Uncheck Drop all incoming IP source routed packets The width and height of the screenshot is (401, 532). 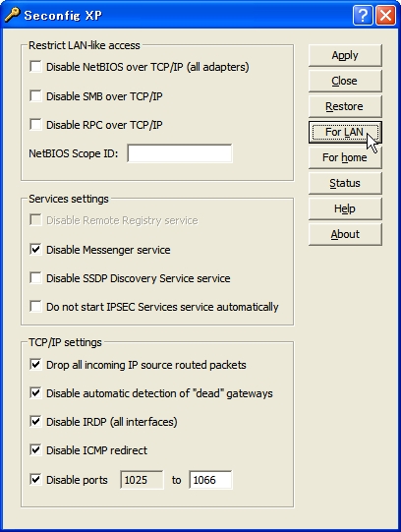(35, 365)
